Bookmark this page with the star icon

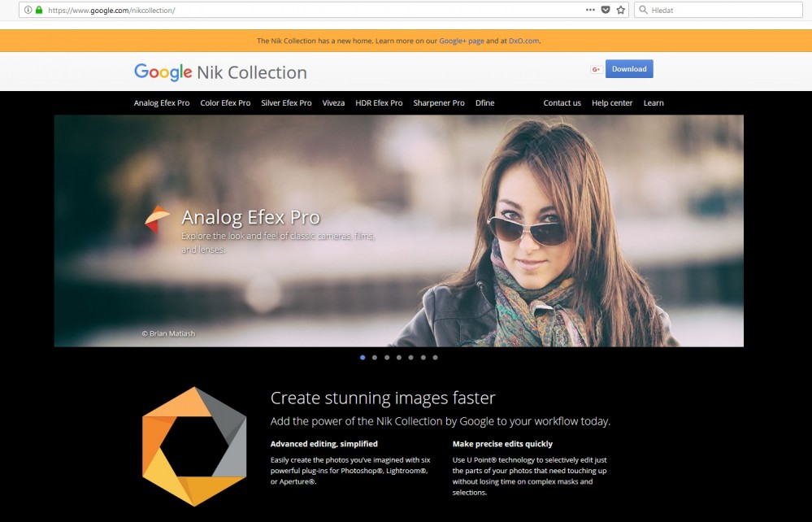click(621, 10)
